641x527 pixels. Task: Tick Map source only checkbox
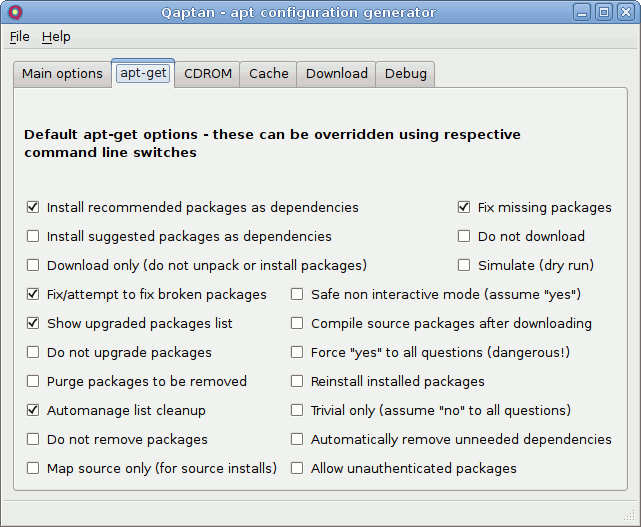33,468
